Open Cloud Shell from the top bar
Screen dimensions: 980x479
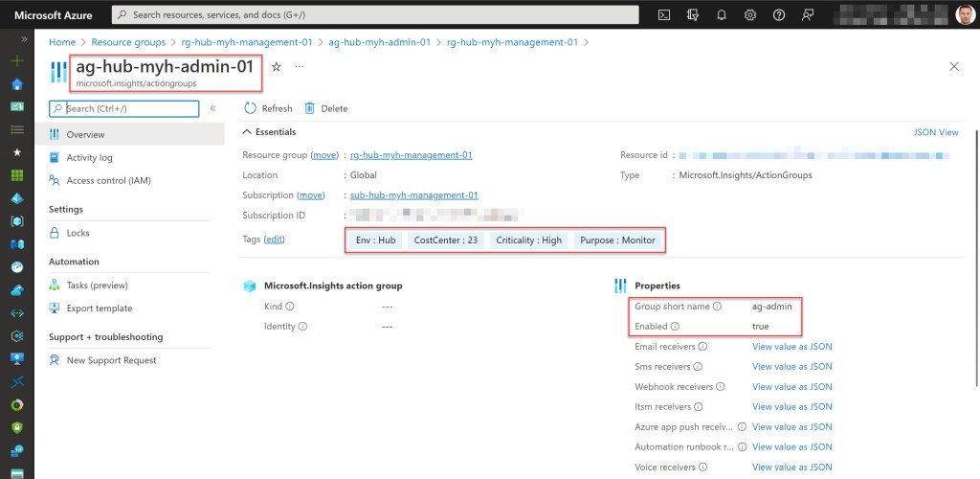[664, 14]
